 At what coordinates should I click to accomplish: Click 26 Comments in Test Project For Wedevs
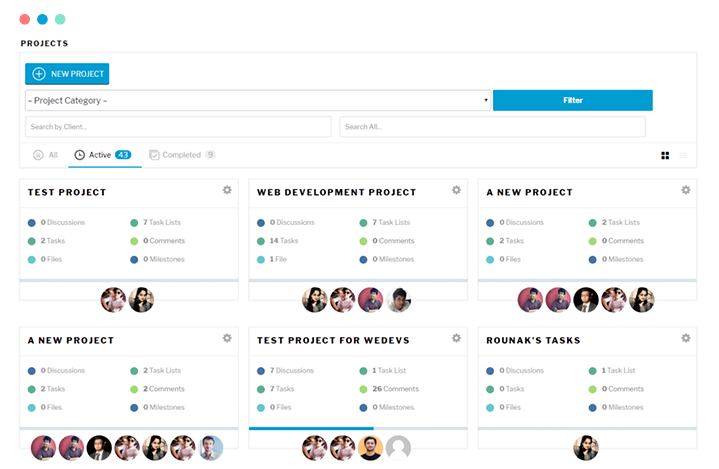pyautogui.click(x=395, y=389)
